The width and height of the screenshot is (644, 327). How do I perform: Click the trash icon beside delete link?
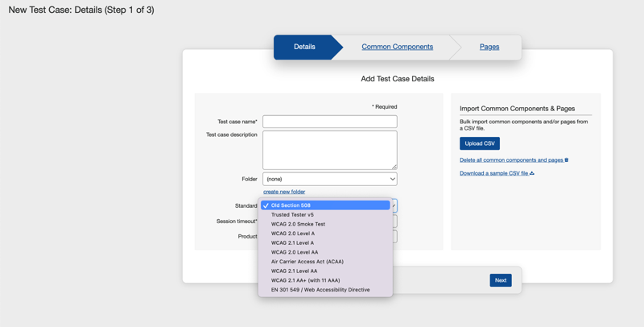coord(567,160)
